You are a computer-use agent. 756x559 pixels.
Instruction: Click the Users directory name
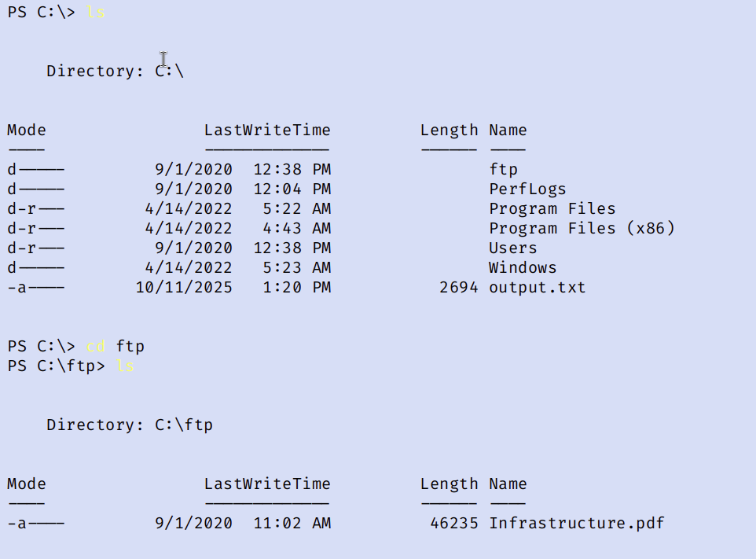512,248
